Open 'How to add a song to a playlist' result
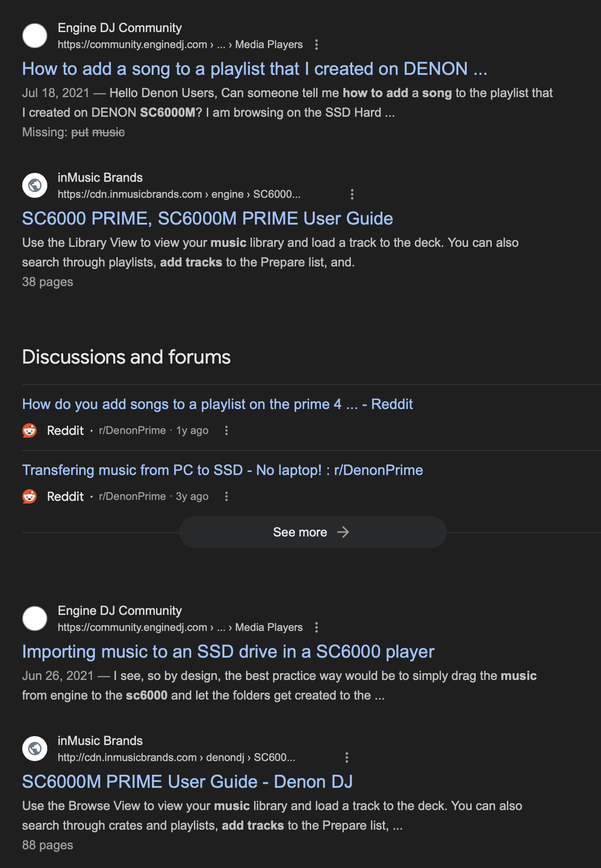 pyautogui.click(x=255, y=69)
